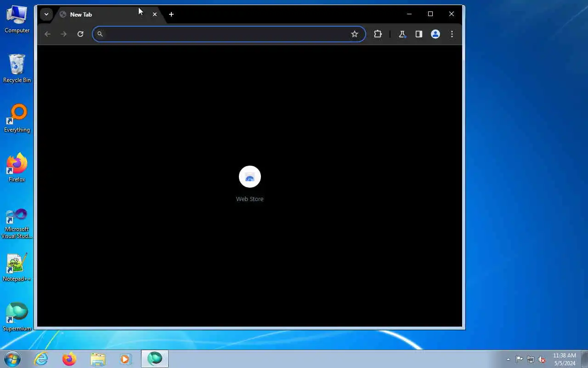588x368 pixels.
Task: Select the Everything desktop shortcut
Action: (x=17, y=118)
